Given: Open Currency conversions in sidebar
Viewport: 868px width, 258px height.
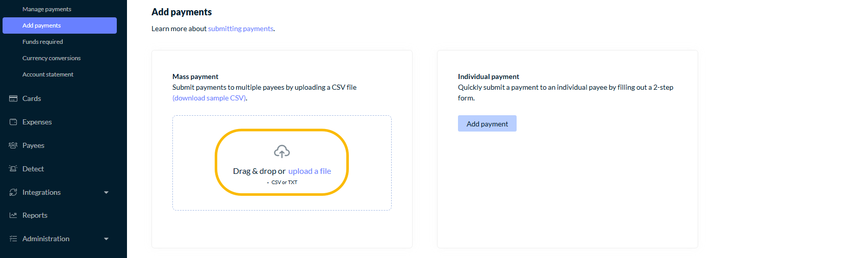Looking at the screenshot, I should point(52,58).
